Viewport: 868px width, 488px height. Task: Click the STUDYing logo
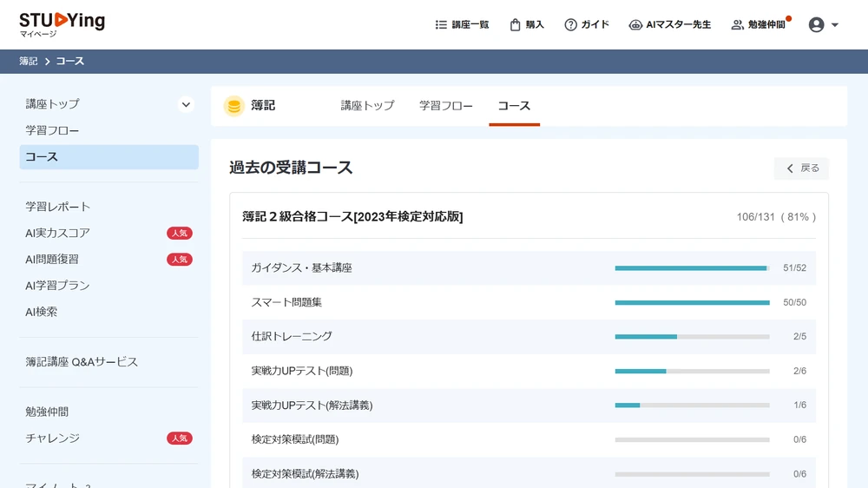point(62,21)
